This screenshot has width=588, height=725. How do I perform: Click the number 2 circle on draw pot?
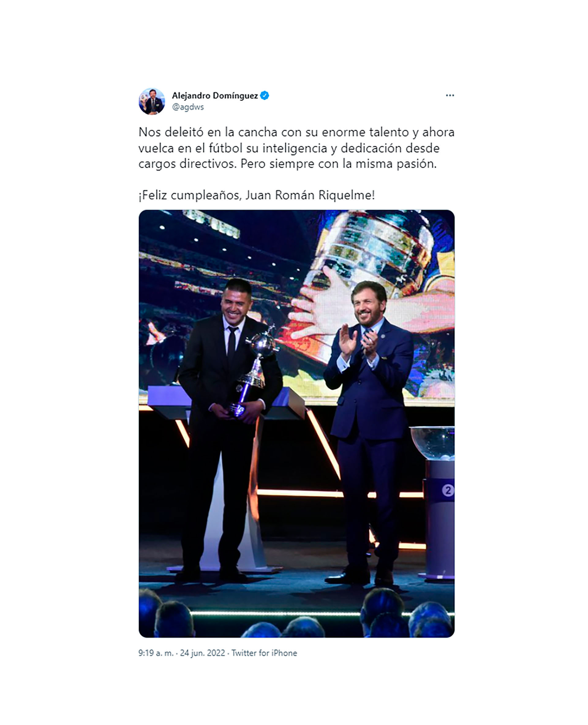[x=448, y=490]
